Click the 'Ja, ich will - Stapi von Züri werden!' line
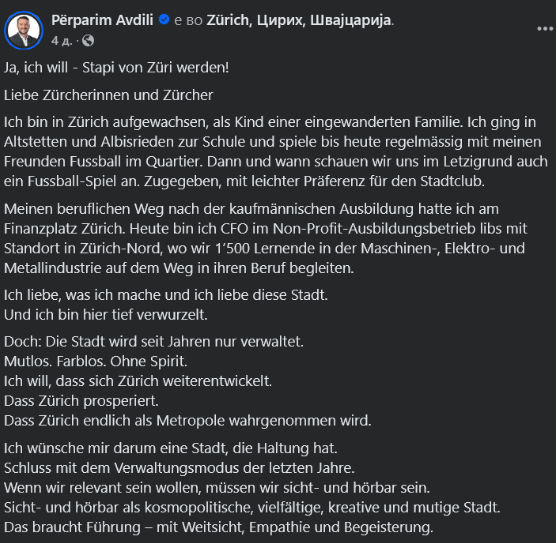Viewport: 558px width, 543px height. (116, 68)
